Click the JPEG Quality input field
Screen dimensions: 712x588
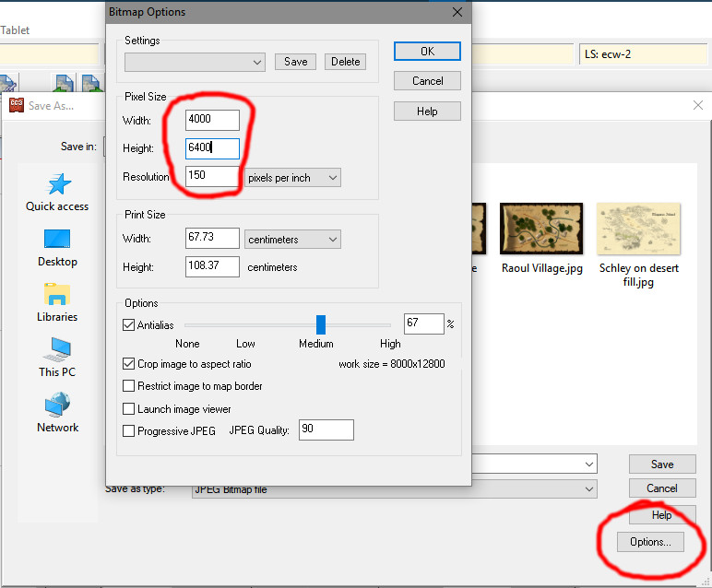326,430
